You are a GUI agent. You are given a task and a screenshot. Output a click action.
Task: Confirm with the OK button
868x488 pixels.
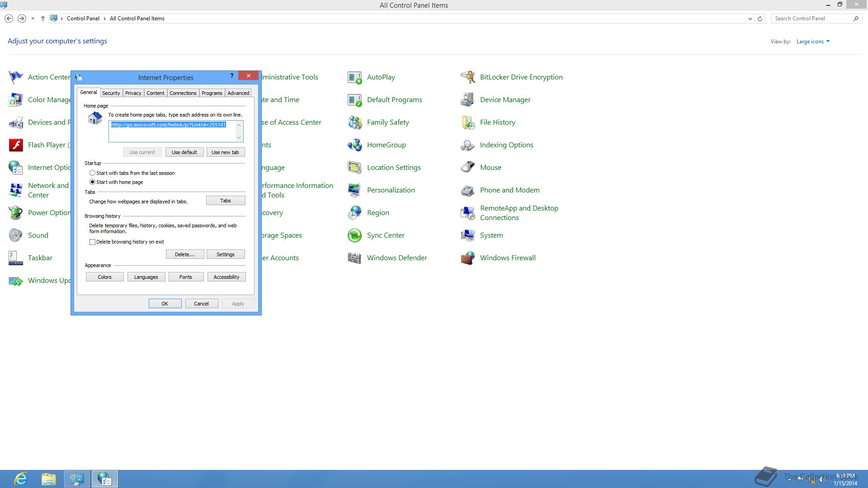(165, 304)
